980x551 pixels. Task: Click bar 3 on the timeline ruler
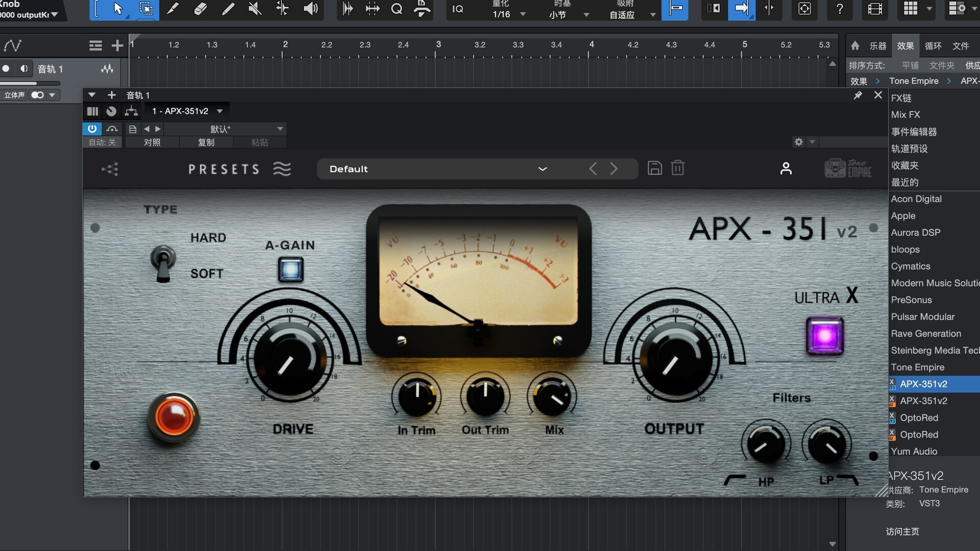coord(438,45)
